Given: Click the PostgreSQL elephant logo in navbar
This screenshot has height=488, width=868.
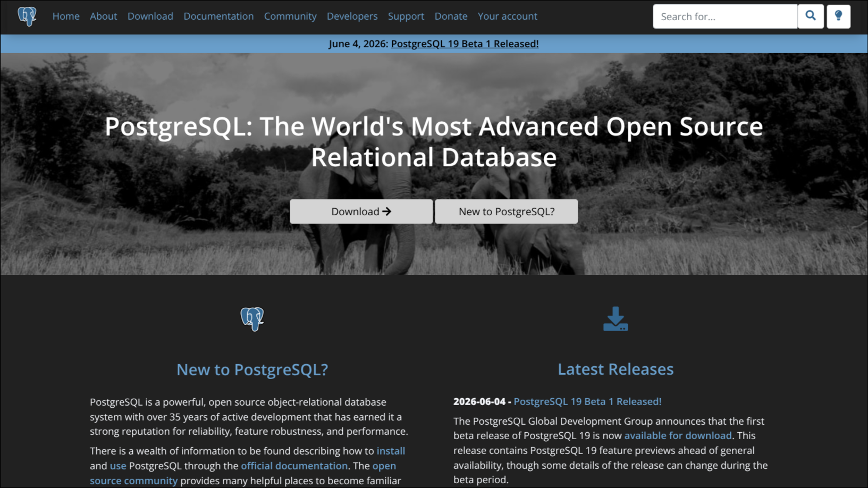Looking at the screenshot, I should coord(27,16).
